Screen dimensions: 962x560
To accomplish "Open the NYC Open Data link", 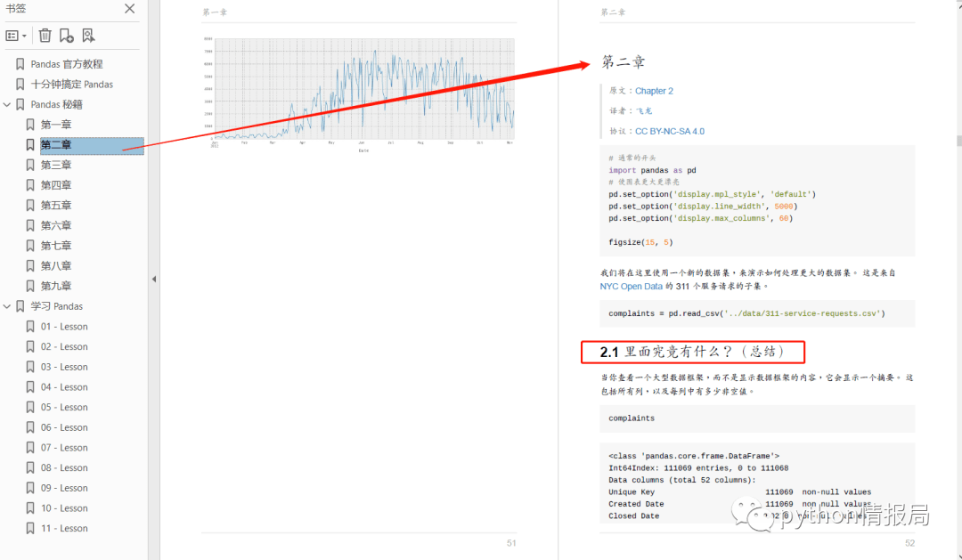I will coord(632,287).
